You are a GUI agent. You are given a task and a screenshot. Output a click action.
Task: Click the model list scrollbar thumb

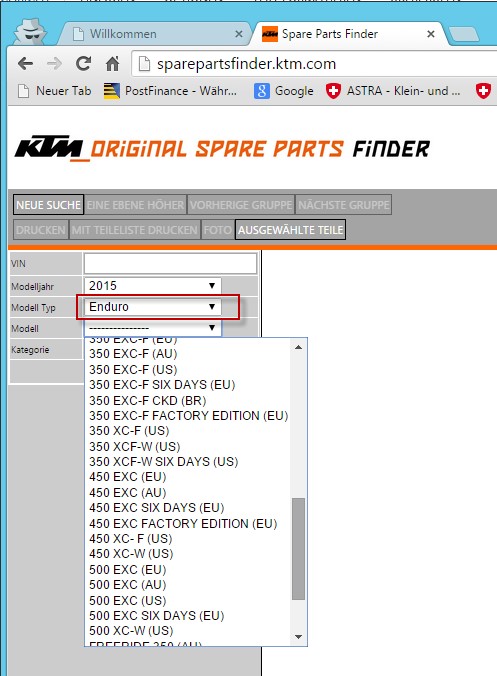tap(298, 549)
